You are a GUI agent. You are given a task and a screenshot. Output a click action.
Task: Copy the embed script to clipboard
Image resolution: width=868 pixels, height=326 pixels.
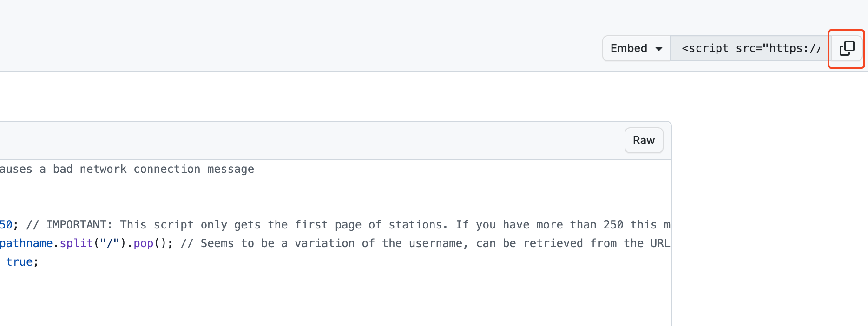click(x=846, y=48)
